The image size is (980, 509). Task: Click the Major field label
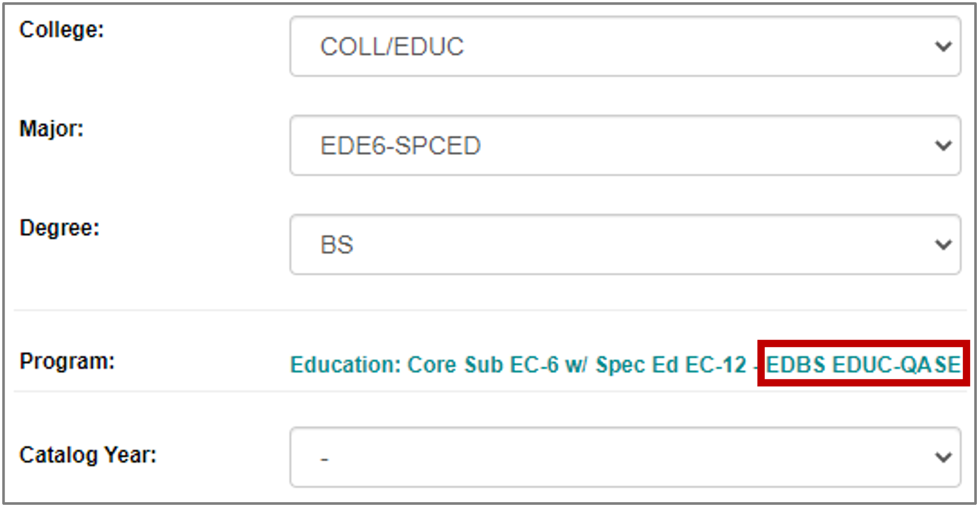point(51,128)
